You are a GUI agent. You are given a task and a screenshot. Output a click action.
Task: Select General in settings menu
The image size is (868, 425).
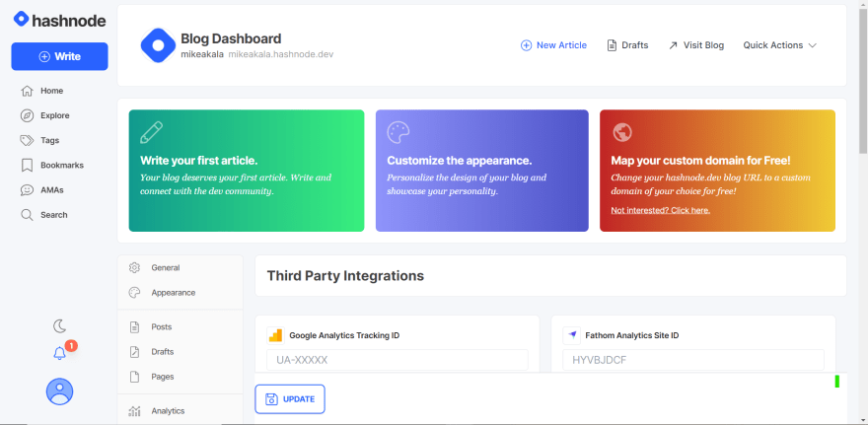click(x=180, y=268)
